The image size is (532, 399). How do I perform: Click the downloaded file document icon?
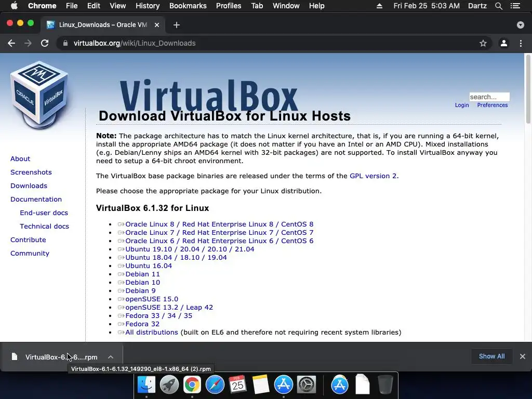pyautogui.click(x=14, y=356)
